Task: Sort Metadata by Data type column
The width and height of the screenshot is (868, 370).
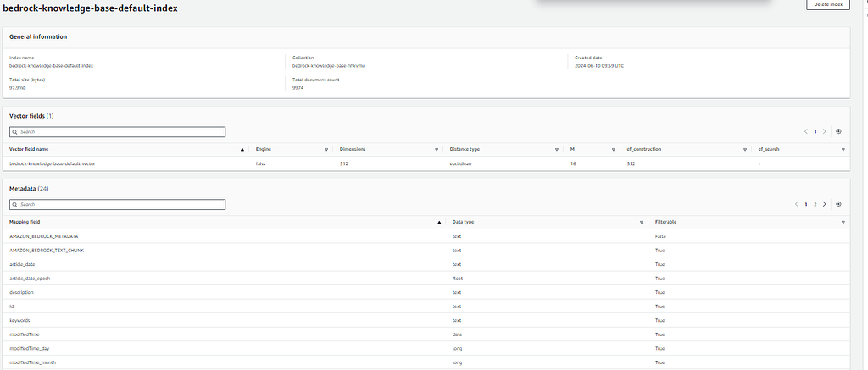Action: [641, 222]
